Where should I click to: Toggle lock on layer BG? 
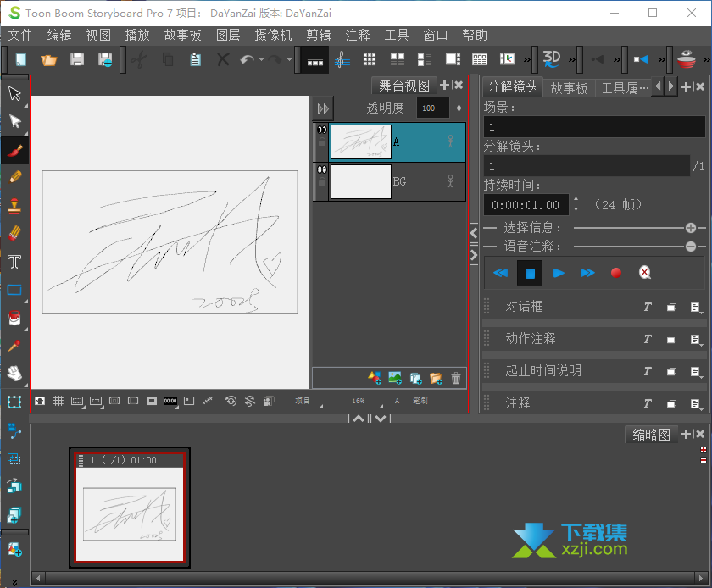point(322,181)
